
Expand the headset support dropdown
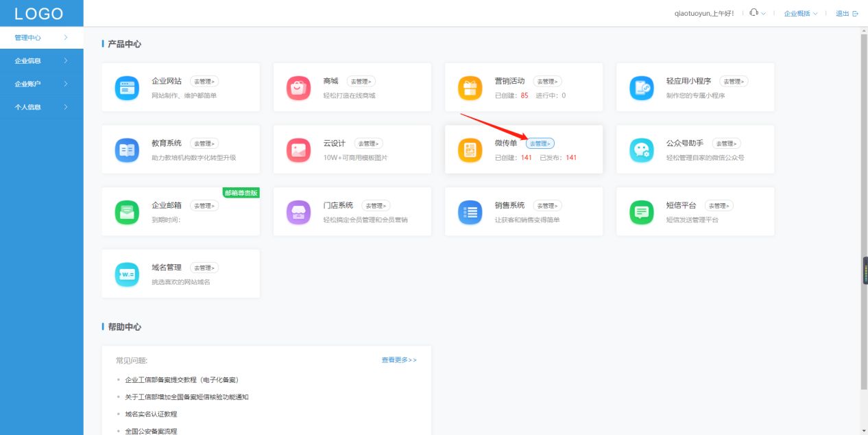(x=756, y=13)
